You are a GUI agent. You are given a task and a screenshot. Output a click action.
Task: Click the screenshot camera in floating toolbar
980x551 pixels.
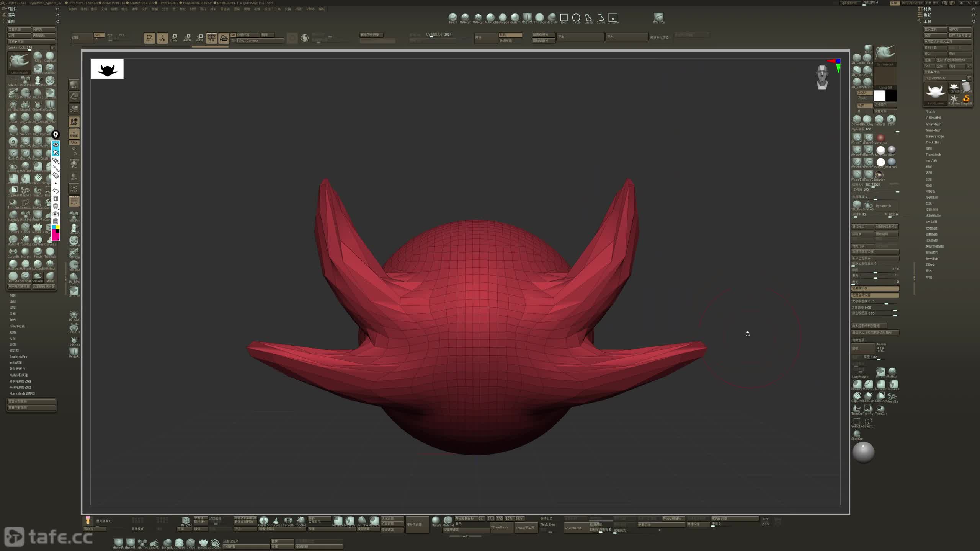[x=56, y=214]
